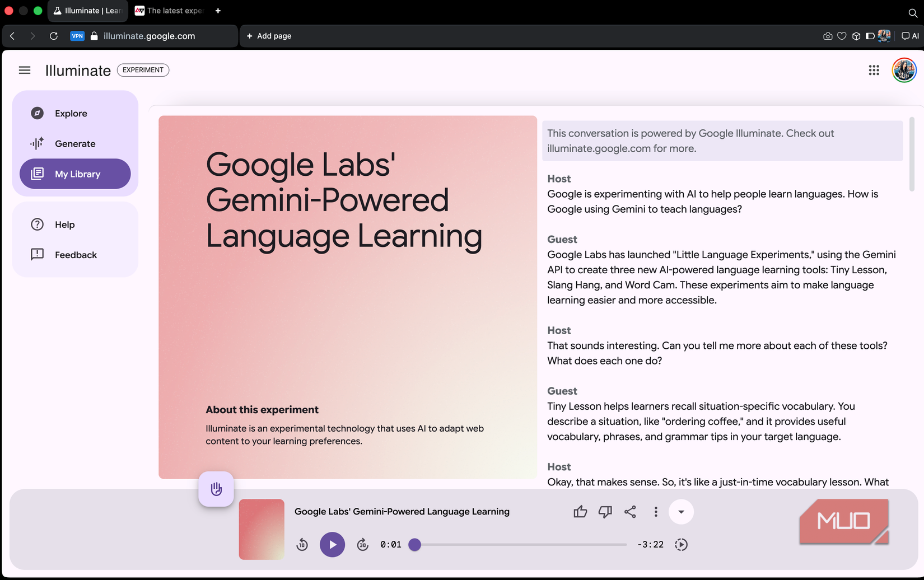Skip forward 30 seconds in the audio
Viewport: 924px width, 580px height.
pos(362,544)
